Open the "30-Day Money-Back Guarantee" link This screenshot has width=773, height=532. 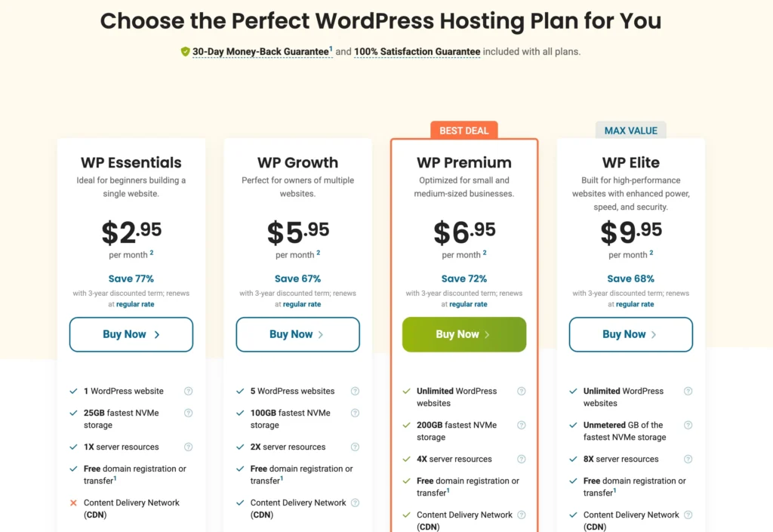coord(262,51)
